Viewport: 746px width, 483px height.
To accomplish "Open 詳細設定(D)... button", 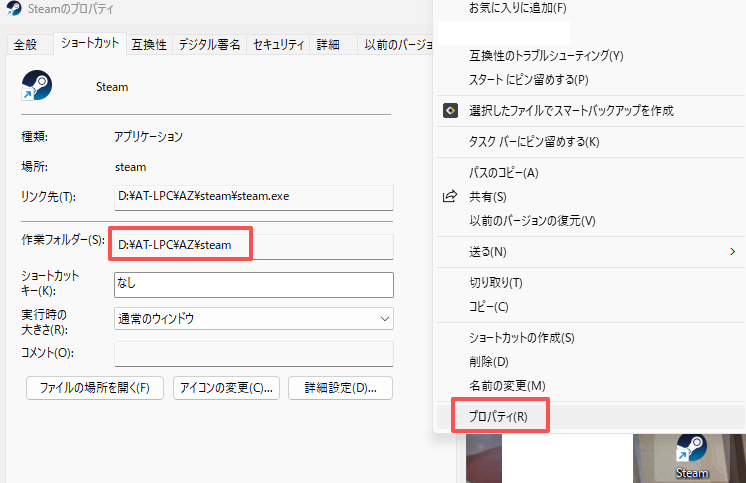I will point(340,388).
